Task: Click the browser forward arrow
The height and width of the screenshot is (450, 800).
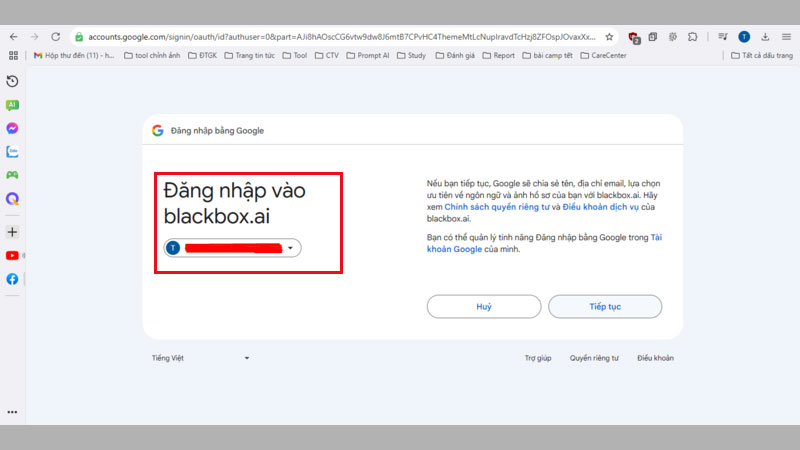Action: coord(34,37)
